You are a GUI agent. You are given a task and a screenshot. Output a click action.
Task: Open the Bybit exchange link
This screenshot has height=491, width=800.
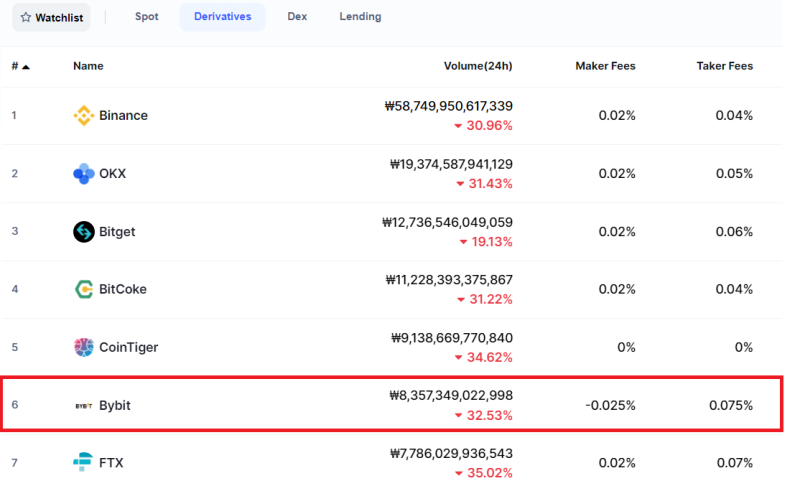coord(115,406)
